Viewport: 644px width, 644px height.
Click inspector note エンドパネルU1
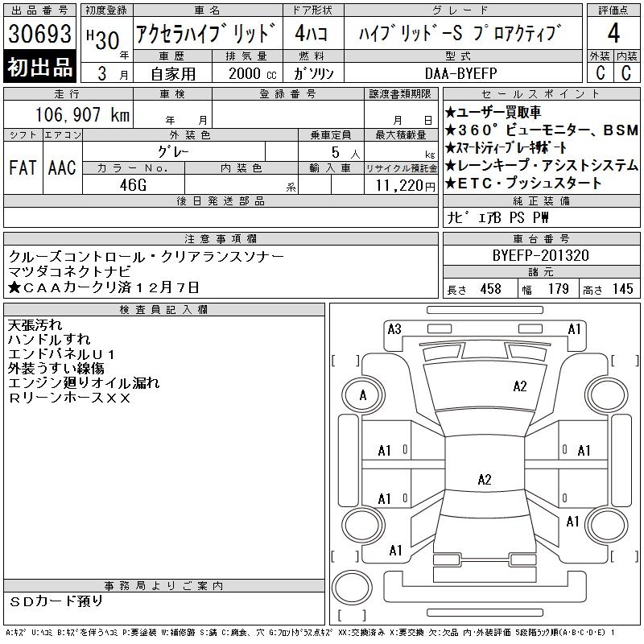tap(62, 354)
